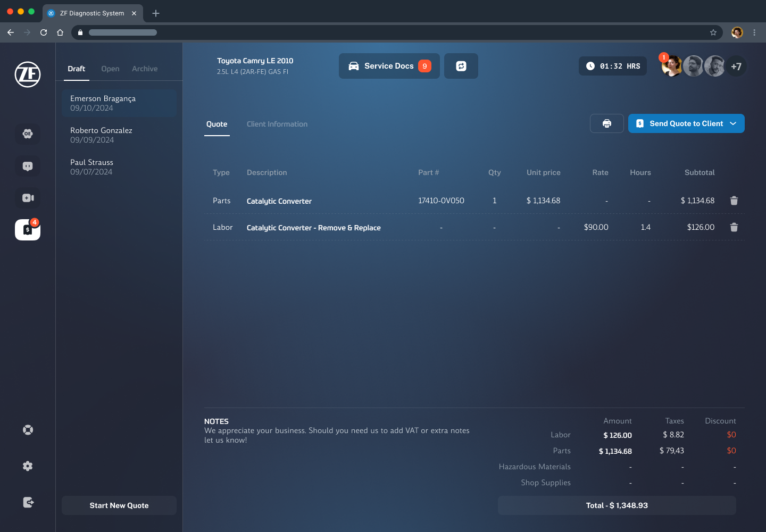
Task: Click the $90.00 labor rate
Action: point(596,227)
